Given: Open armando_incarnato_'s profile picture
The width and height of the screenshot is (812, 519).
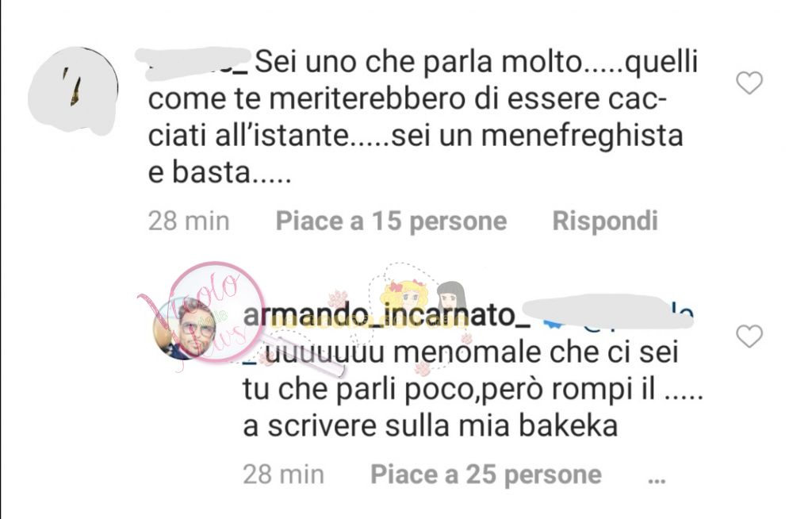Looking at the screenshot, I should pyautogui.click(x=186, y=328).
